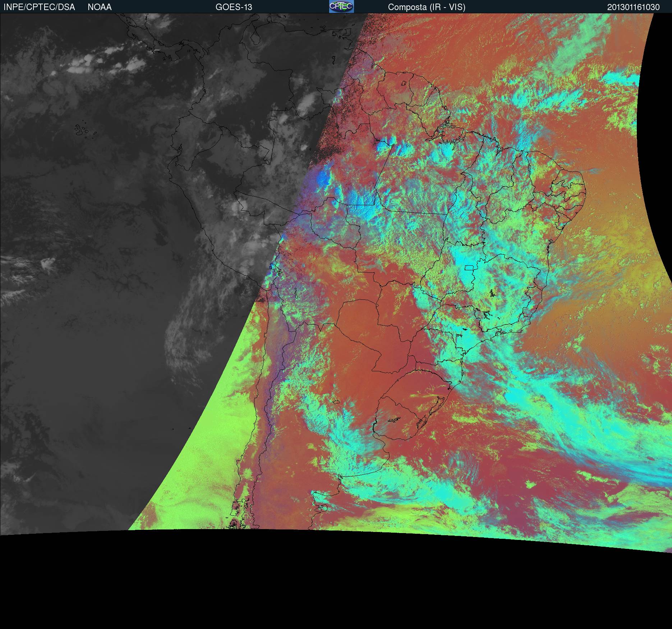Click the NOAA label

tap(100, 7)
